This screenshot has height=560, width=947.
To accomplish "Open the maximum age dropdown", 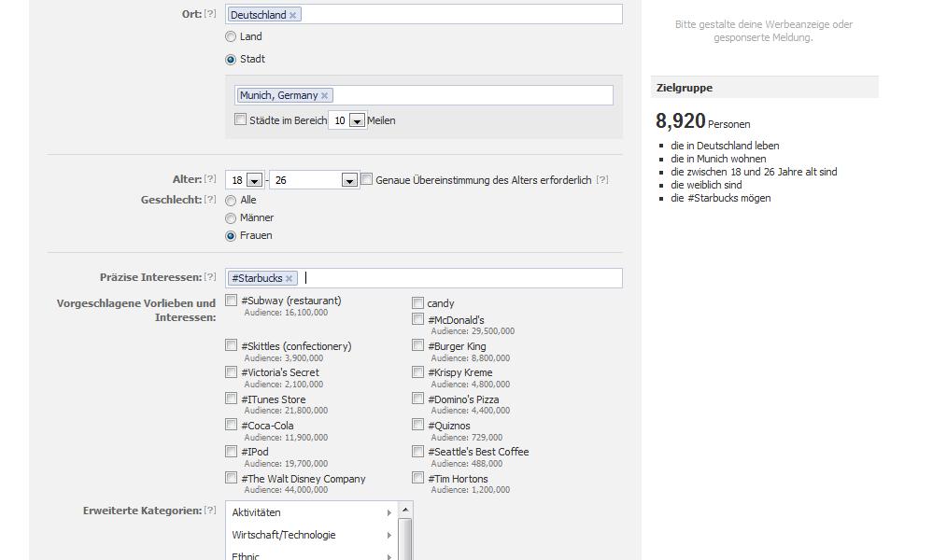I will (349, 181).
